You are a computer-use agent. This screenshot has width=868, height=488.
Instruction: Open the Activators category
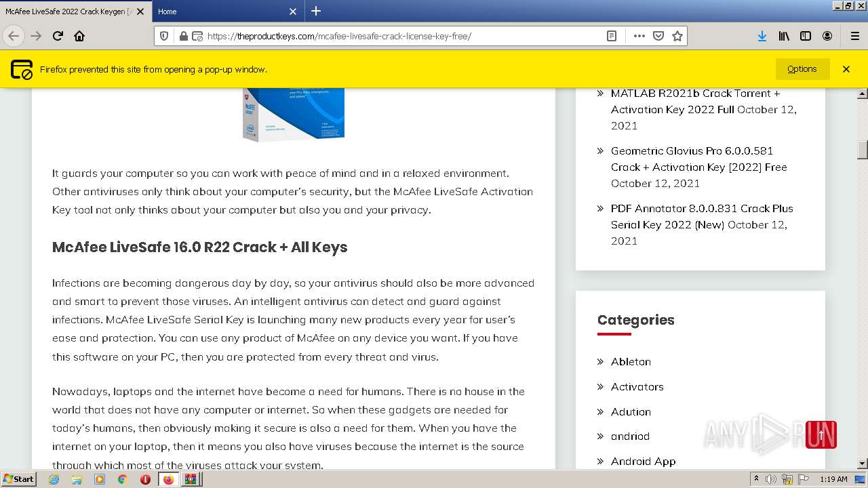tap(637, 387)
